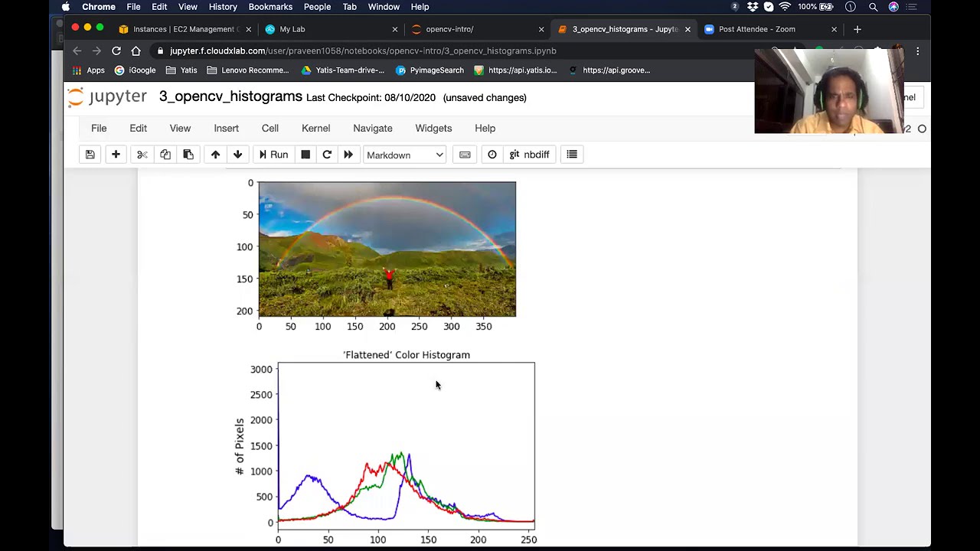Open the Yatis bookmarks folder
Screen dimensions: 980x551
[181, 70]
